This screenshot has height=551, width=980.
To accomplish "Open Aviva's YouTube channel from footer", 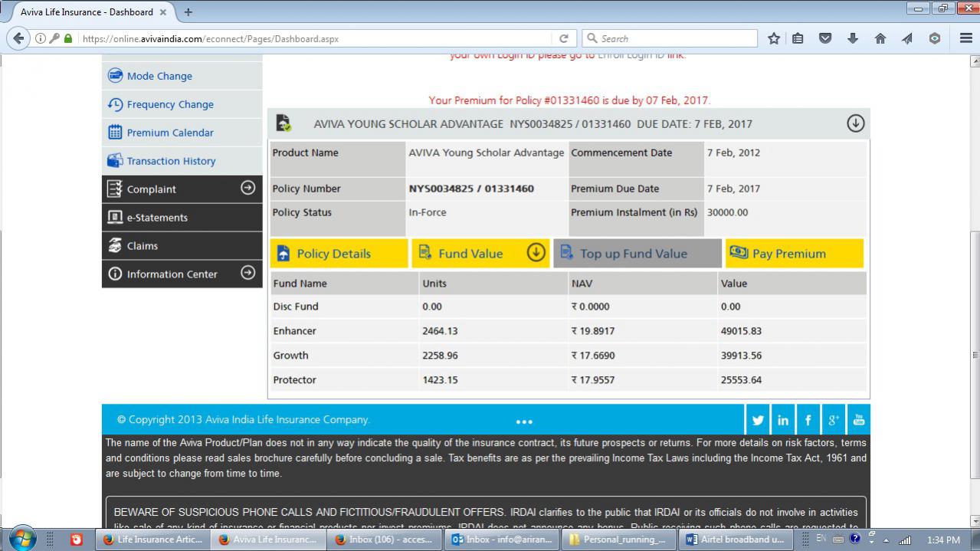I will click(858, 419).
